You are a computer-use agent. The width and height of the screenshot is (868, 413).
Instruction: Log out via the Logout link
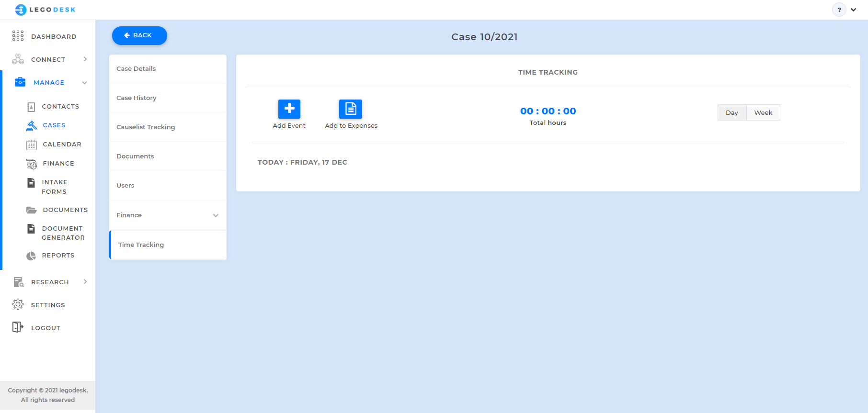pyautogui.click(x=46, y=328)
